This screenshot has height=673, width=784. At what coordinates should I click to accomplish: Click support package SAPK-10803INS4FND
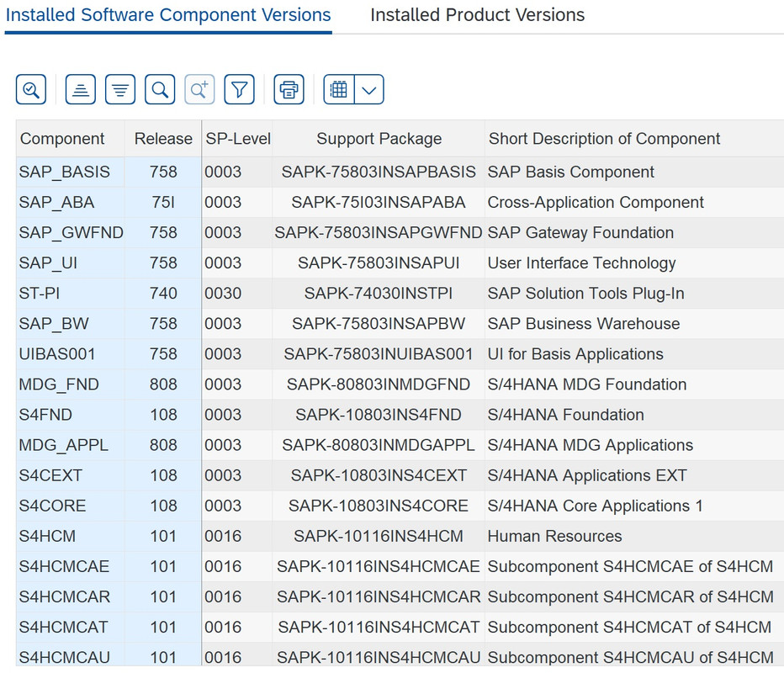379,415
